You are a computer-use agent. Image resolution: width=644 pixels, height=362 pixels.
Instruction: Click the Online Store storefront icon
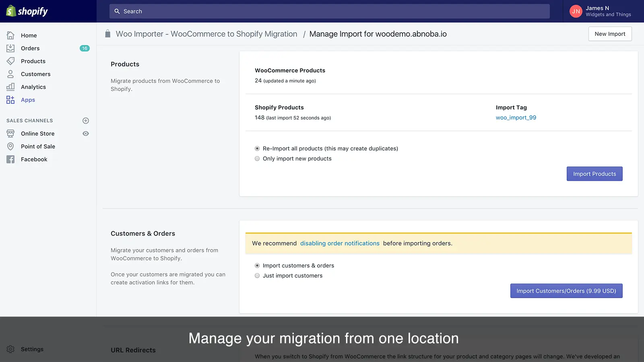10,134
